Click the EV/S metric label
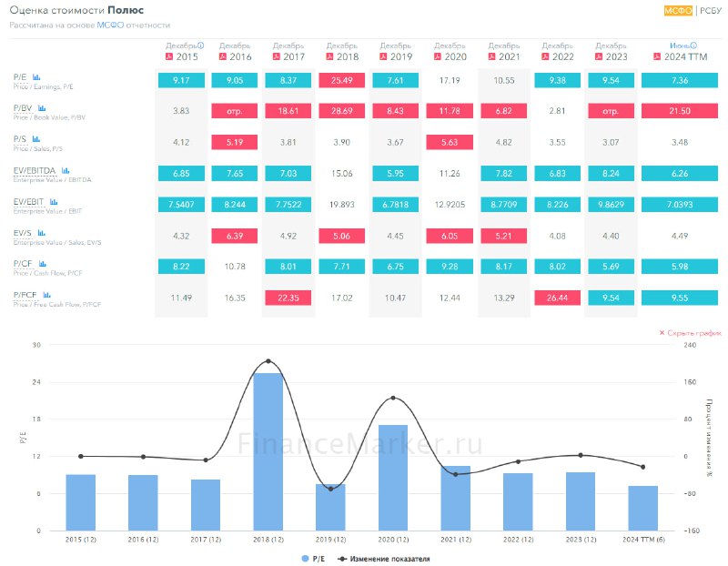The width and height of the screenshot is (728, 566). click(x=23, y=233)
